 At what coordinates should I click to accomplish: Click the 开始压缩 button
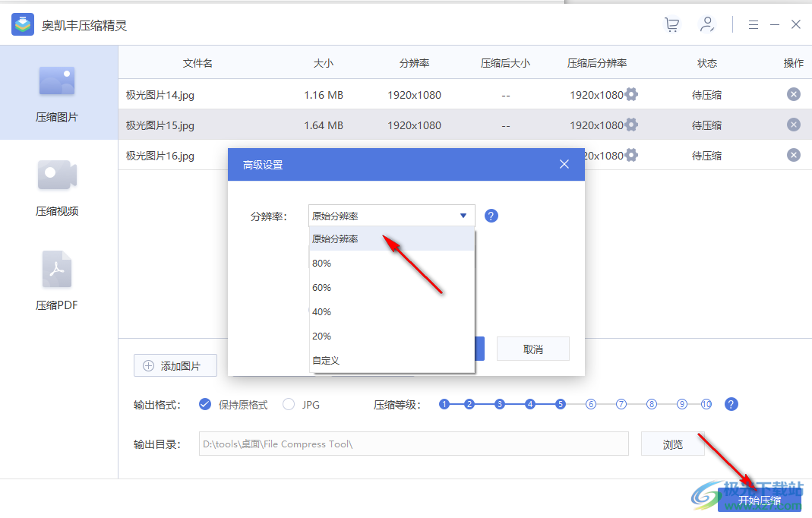760,500
